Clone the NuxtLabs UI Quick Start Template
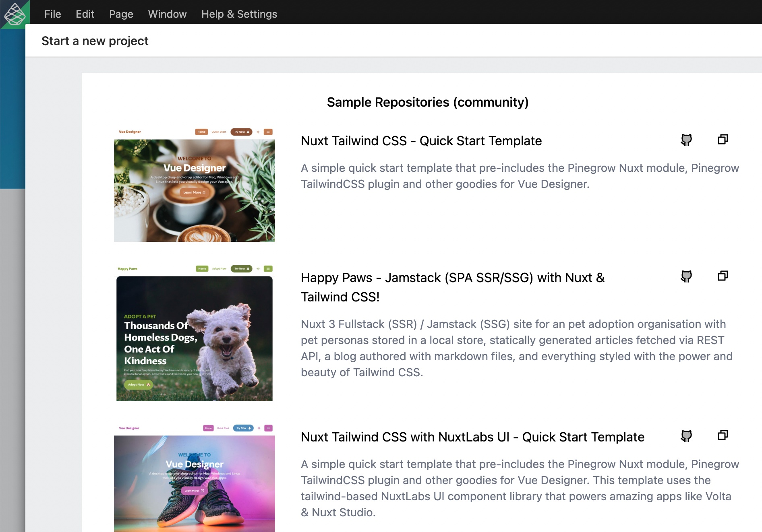762x532 pixels. coord(723,435)
